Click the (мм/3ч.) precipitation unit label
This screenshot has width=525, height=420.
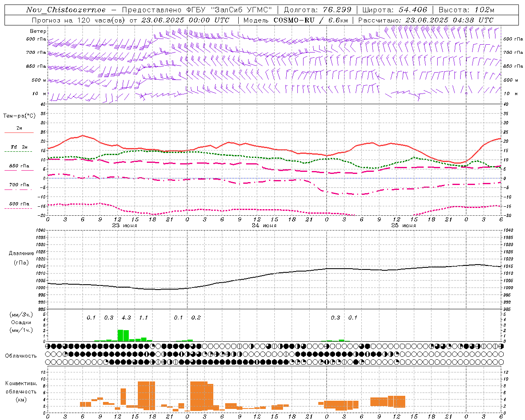(21, 315)
